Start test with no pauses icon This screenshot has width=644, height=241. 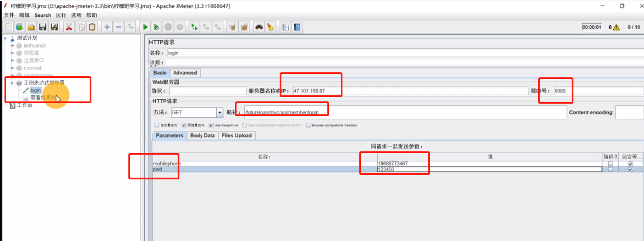(x=156, y=27)
